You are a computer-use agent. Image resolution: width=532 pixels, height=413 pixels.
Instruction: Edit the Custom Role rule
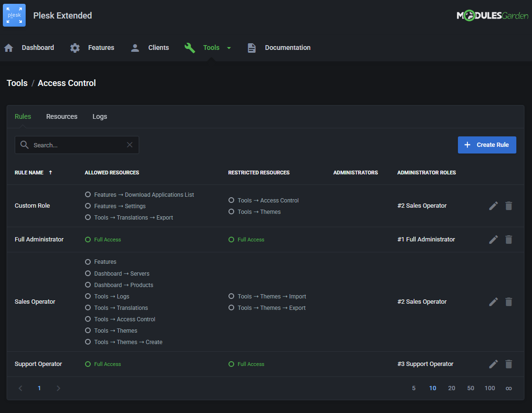click(494, 206)
